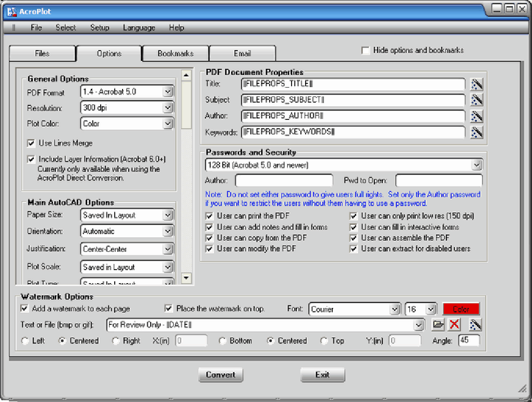
Task: Toggle User can assemble the PDF
Action: (x=354, y=238)
